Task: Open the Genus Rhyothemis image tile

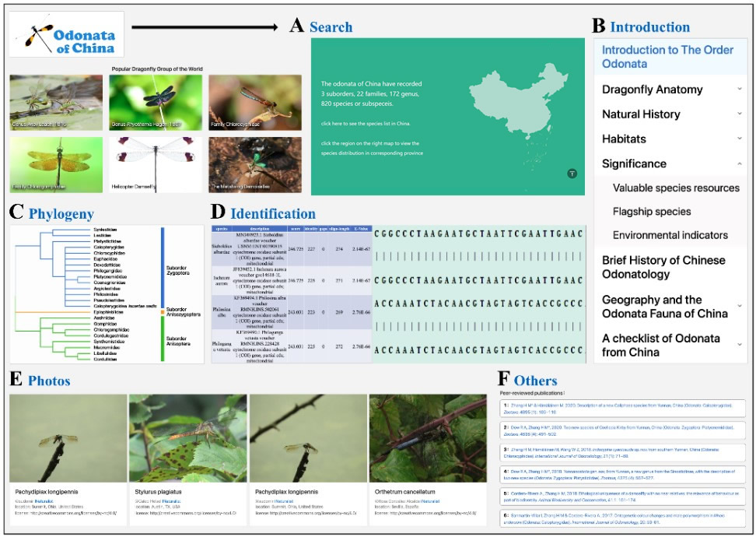Action: point(156,103)
